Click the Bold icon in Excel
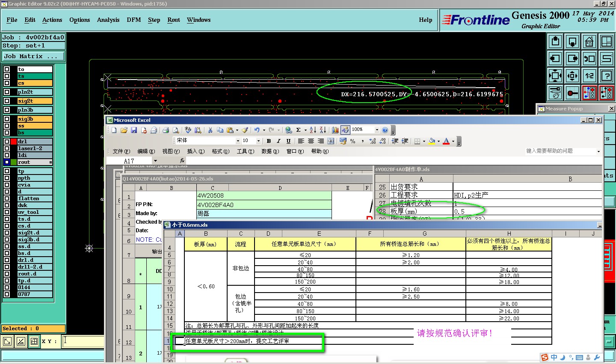This screenshot has width=616, height=364. pos(269,141)
